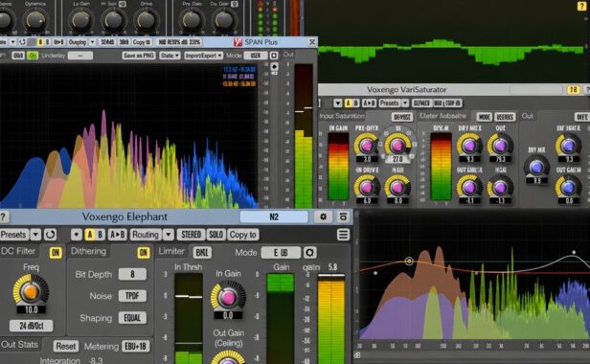Open the Elephant hamburger menu
This screenshot has height=364, width=590.
pos(343,235)
